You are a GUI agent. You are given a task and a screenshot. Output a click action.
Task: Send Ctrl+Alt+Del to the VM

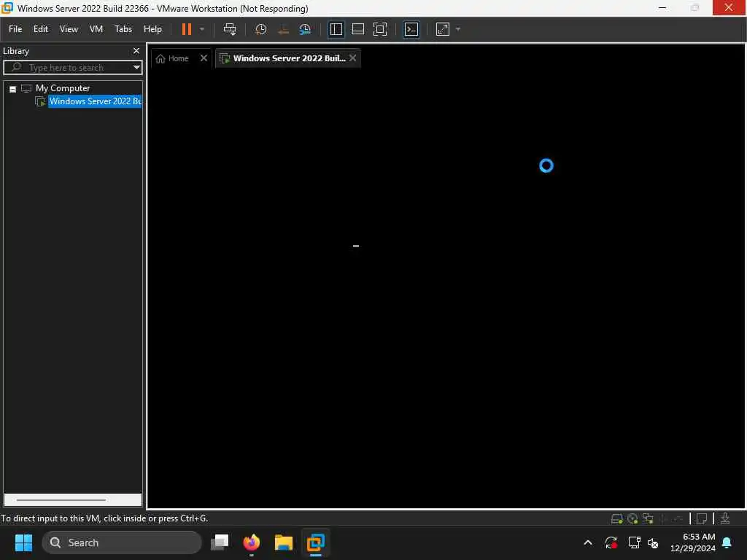click(230, 29)
